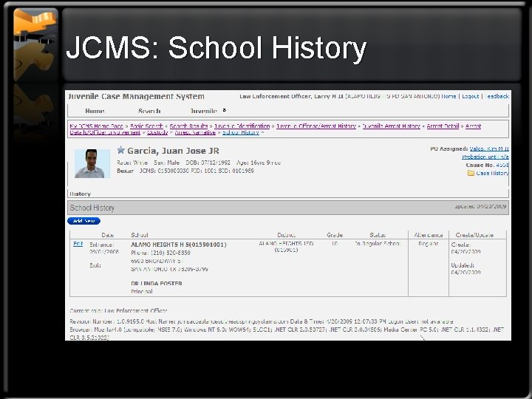The height and width of the screenshot is (399, 532).
Task: Click the Create/Update column header
Action: 474,235
